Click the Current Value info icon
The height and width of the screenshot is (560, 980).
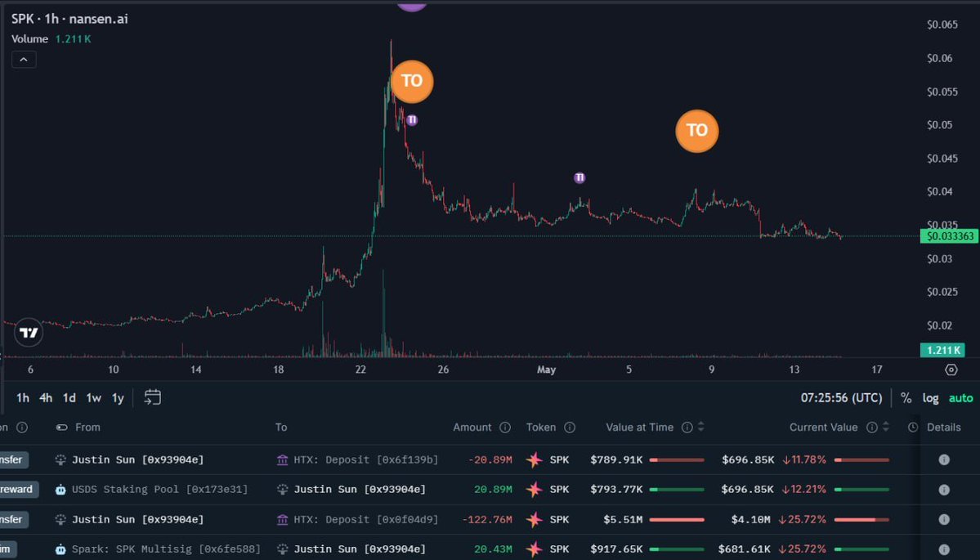coord(872,428)
